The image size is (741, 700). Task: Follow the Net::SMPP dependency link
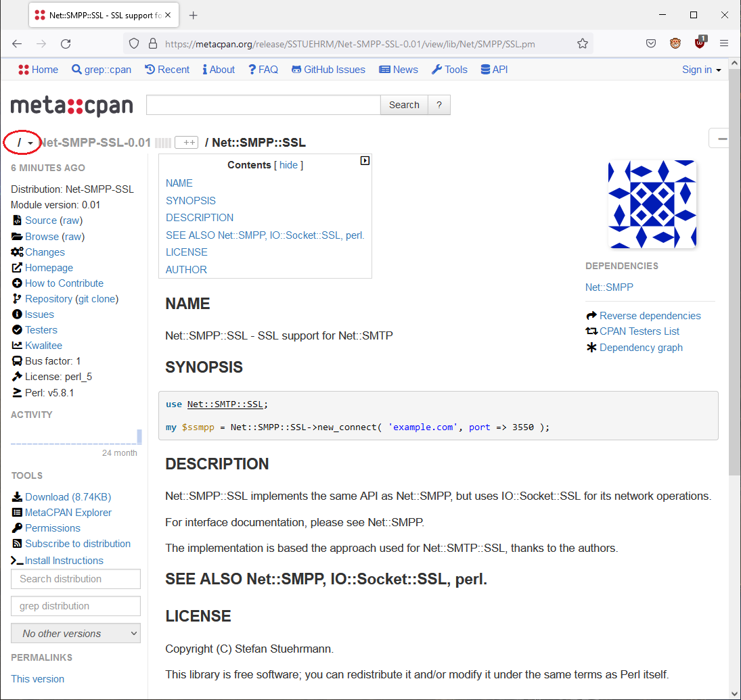(609, 287)
